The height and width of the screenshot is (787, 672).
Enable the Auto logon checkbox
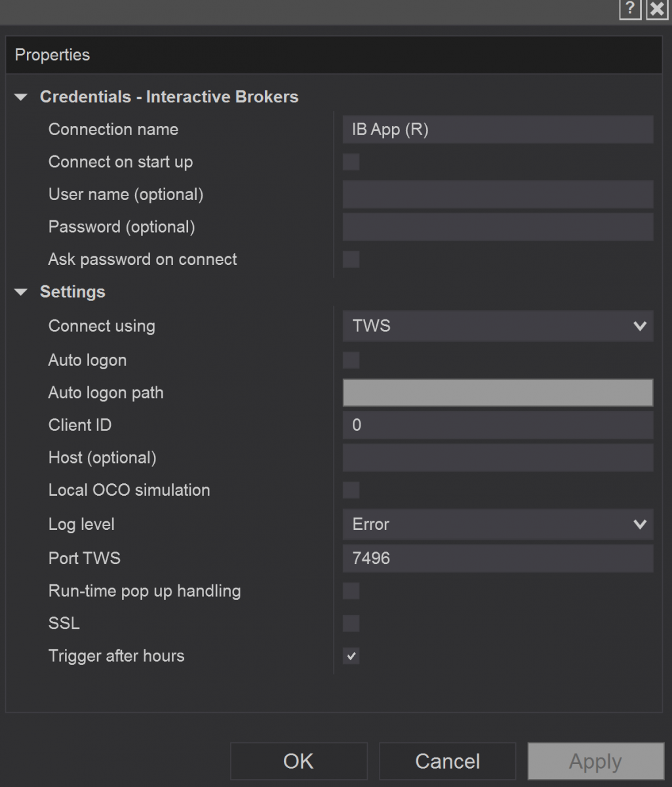point(351,360)
